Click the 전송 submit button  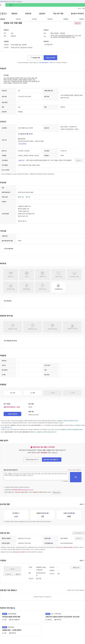tap(76, 477)
